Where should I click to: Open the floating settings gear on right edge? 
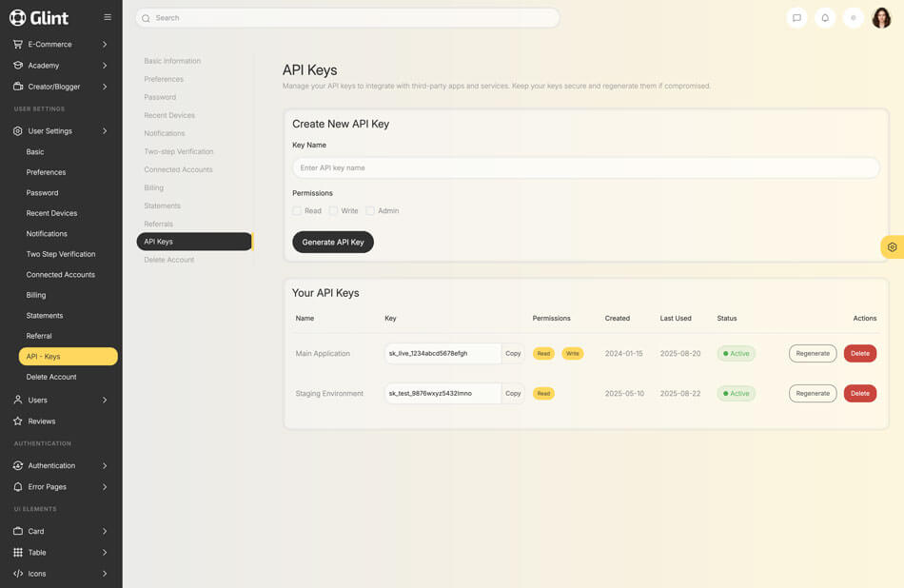pos(892,247)
